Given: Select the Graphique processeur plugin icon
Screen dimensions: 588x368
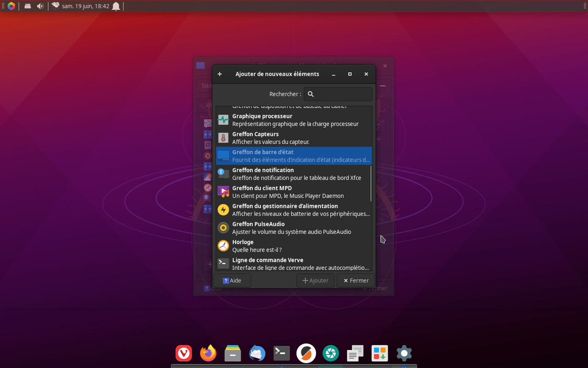Looking at the screenshot, I should point(223,120).
